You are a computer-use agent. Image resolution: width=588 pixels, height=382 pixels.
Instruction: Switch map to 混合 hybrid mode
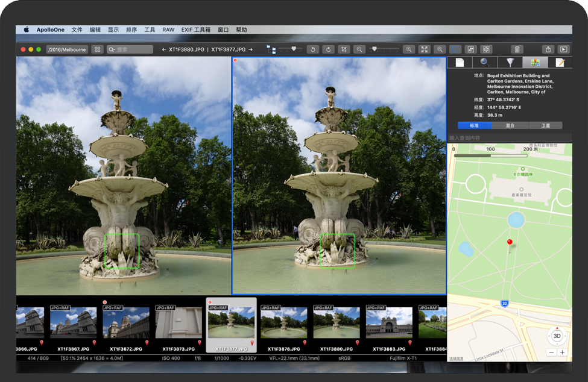509,125
